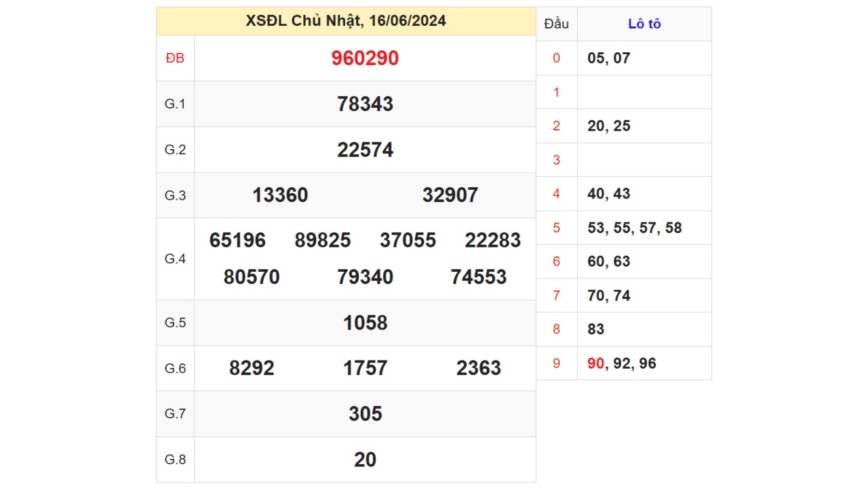
Task: Click head digit 6 in Đầu column
Action: (556, 262)
